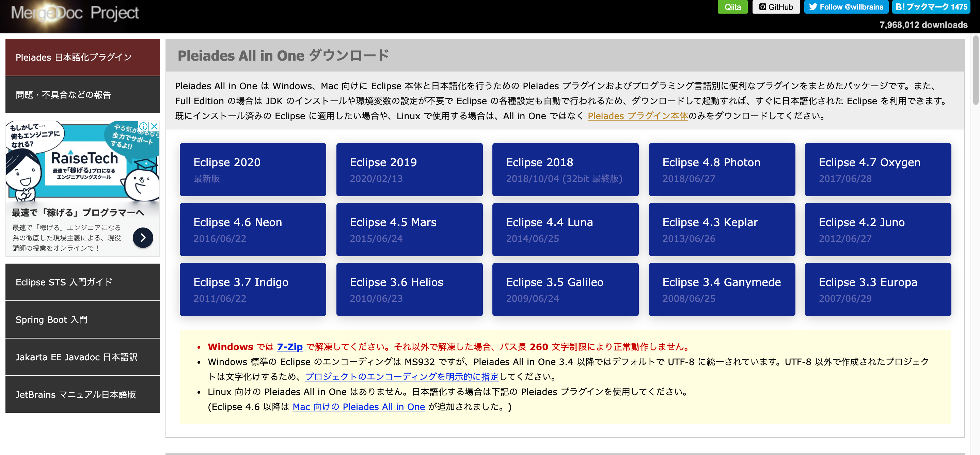Select the Eclipse 3.4 Ganymede tile
The height and width of the screenshot is (455, 980).
(722, 289)
